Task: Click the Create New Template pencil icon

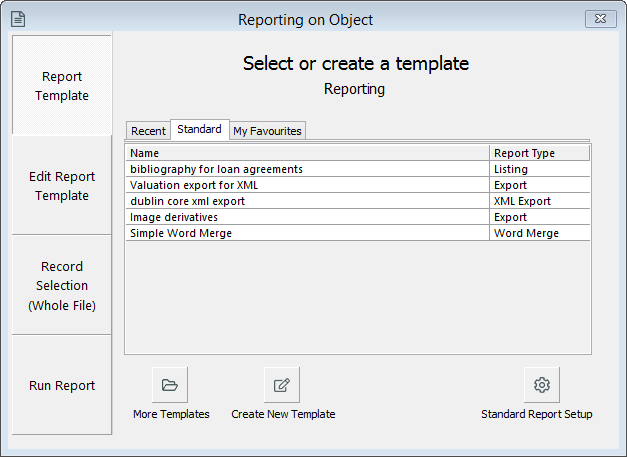Action: point(282,385)
